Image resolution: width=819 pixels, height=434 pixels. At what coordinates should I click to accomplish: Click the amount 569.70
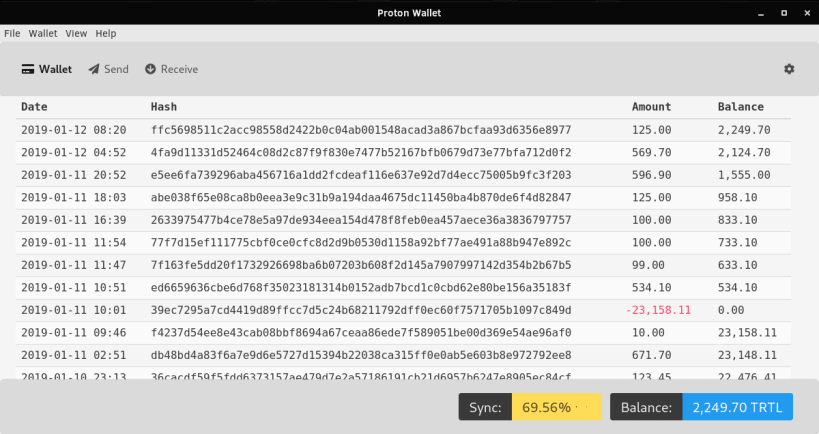[651, 153]
